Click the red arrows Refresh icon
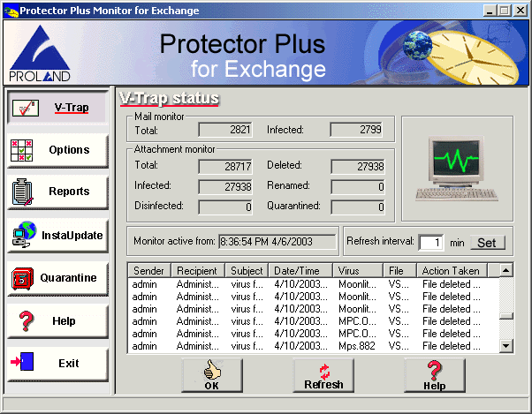Viewport: 532px width, 414px height. pyautogui.click(x=324, y=372)
